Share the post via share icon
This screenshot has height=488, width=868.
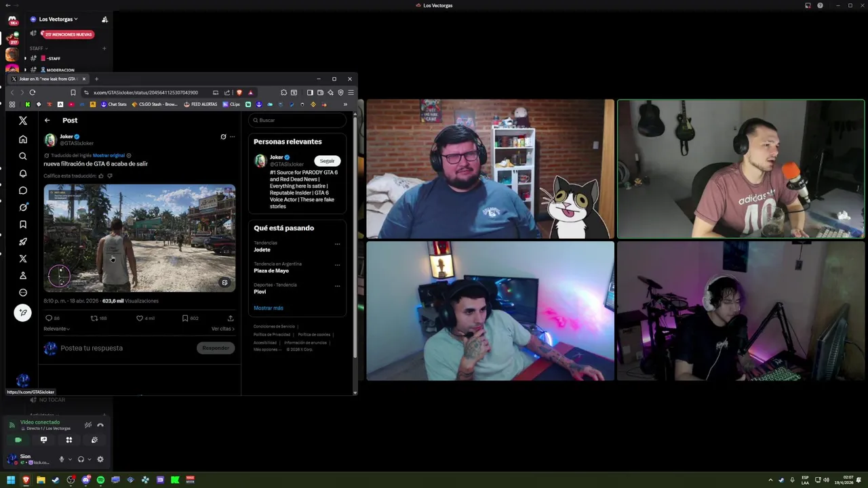231,318
